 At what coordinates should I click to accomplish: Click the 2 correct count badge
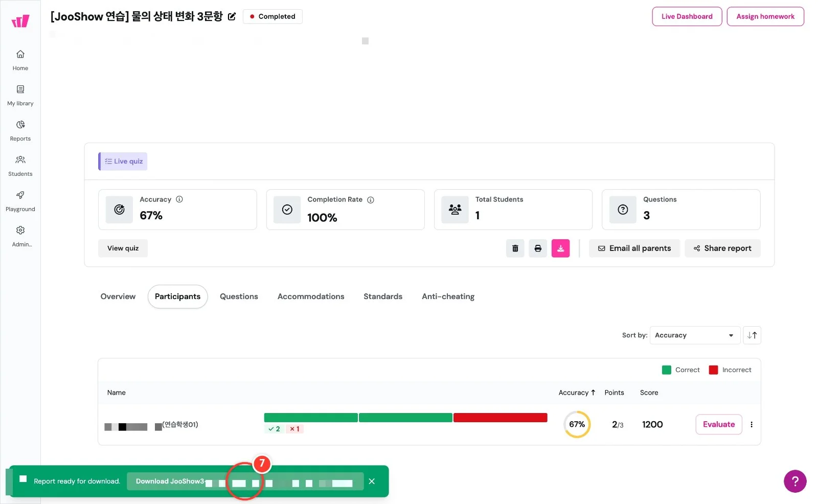click(x=274, y=429)
